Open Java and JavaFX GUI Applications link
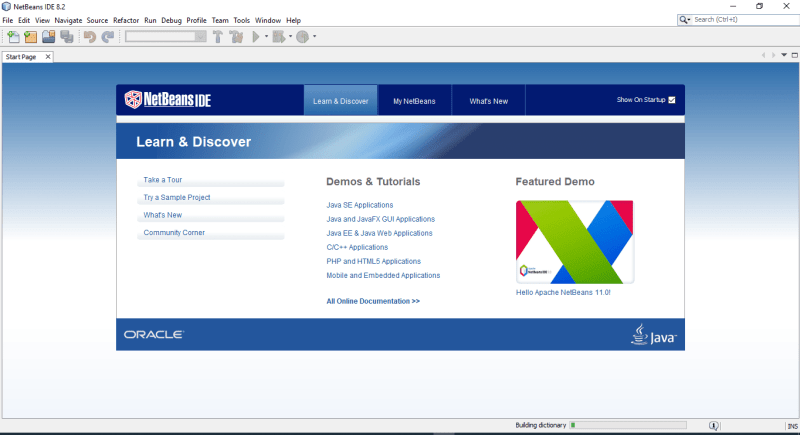Image resolution: width=800 pixels, height=435 pixels. pyautogui.click(x=381, y=219)
